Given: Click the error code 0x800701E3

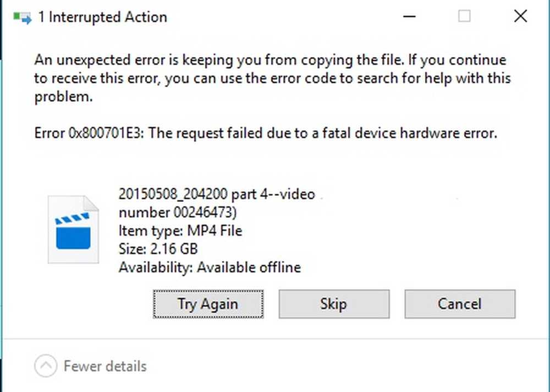Looking at the screenshot, I should point(105,133).
